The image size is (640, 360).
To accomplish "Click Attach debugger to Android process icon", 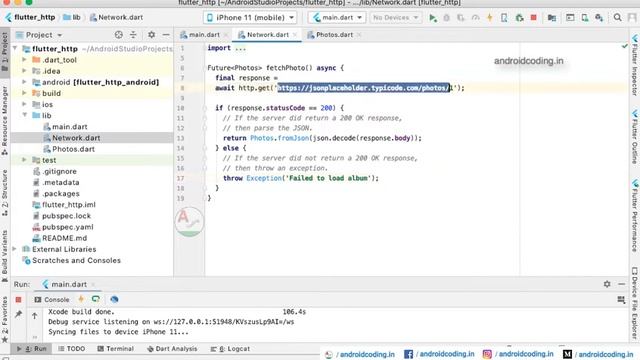I will [x=504, y=18].
